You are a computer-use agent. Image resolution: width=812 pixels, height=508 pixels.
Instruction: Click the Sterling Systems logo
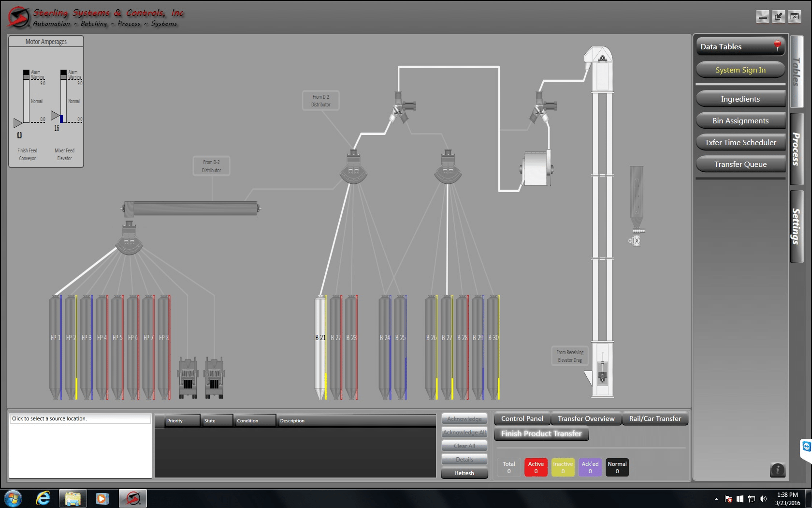coord(19,15)
